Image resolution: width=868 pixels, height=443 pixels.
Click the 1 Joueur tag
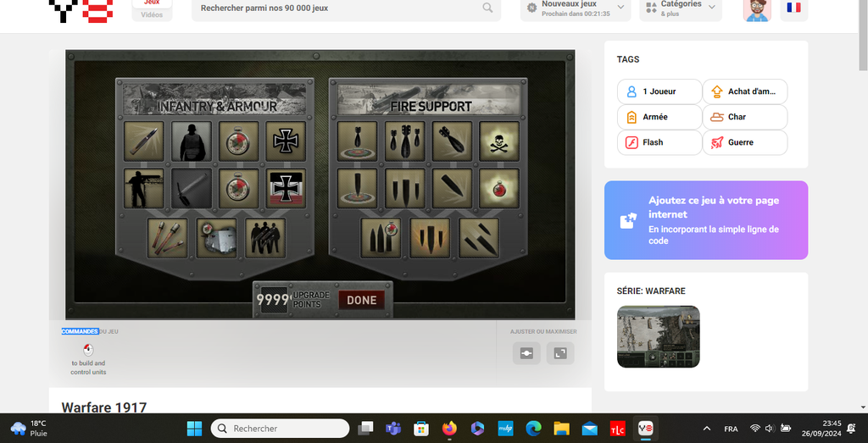click(659, 91)
